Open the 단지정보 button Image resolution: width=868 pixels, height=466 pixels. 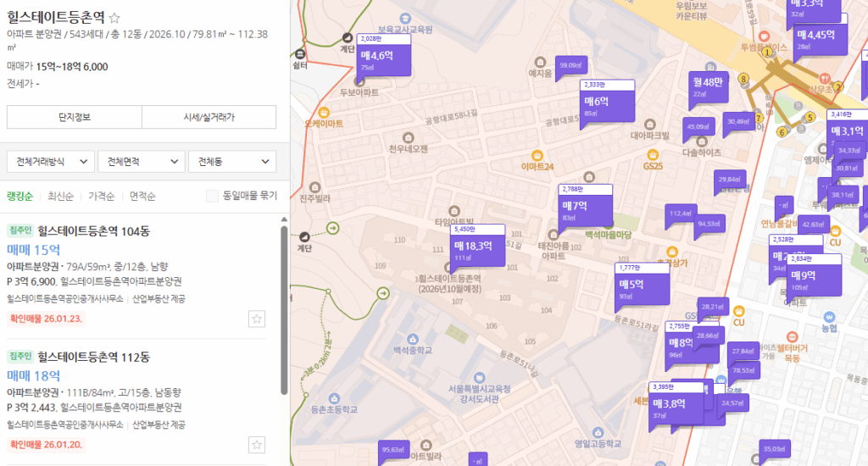74,117
